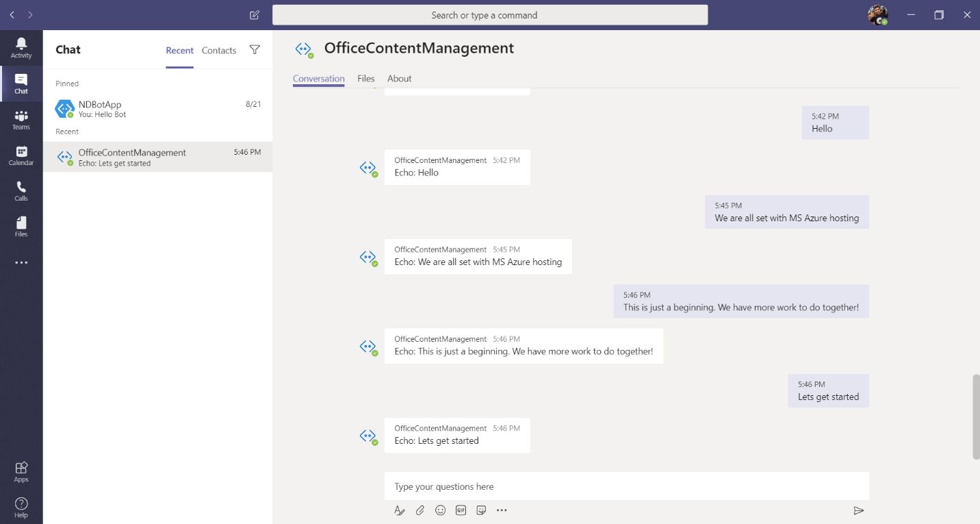Expand more messaging options ellipsis
This screenshot has width=980, height=524.
coord(502,510)
